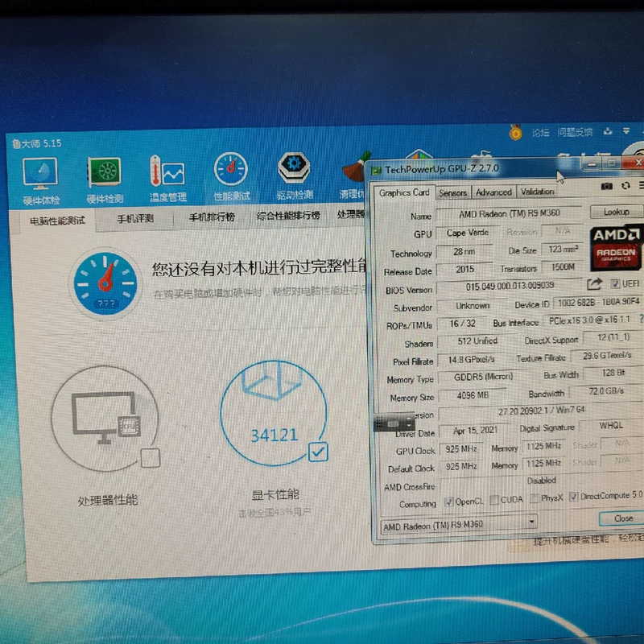
Task: Click Ludashi download arrow icon in title bar
Action: click(608, 131)
